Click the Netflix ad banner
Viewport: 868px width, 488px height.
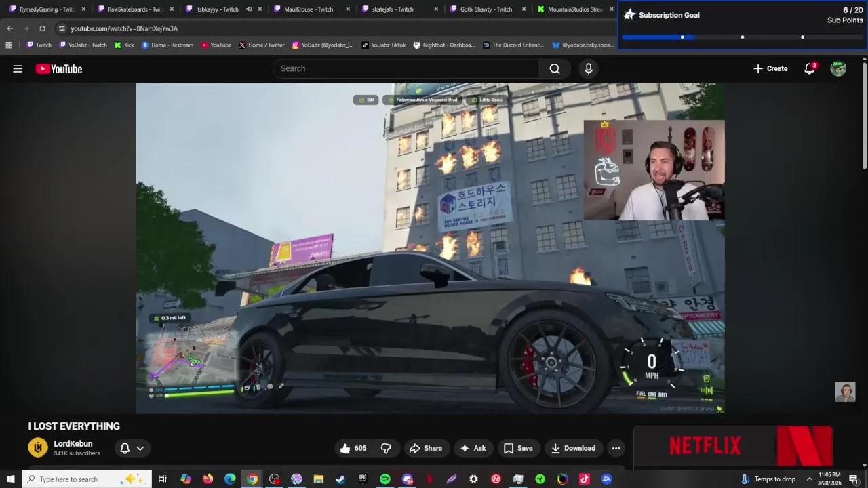733,447
